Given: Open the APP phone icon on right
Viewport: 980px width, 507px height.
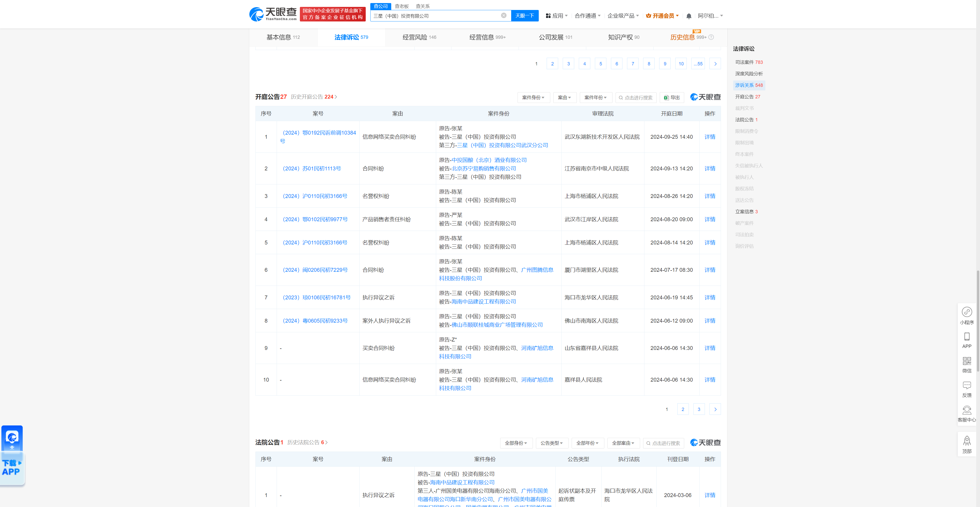Looking at the screenshot, I should pos(967,340).
